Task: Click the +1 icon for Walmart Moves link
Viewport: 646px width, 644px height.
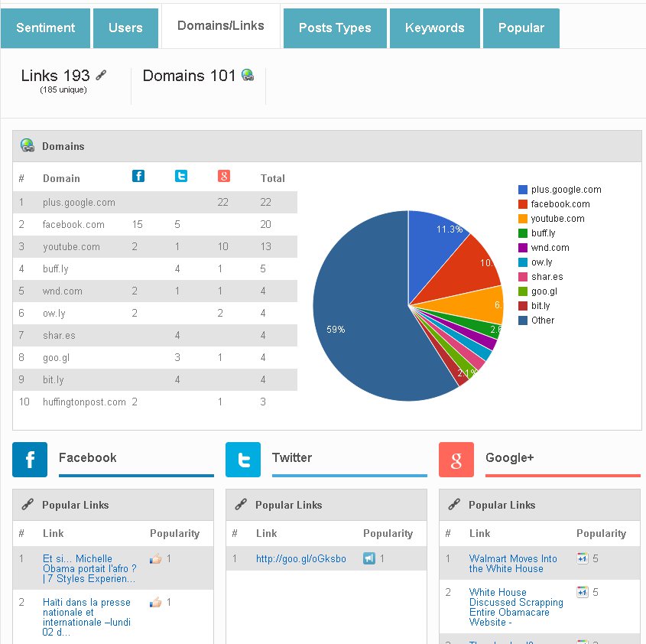Action: 583,558
